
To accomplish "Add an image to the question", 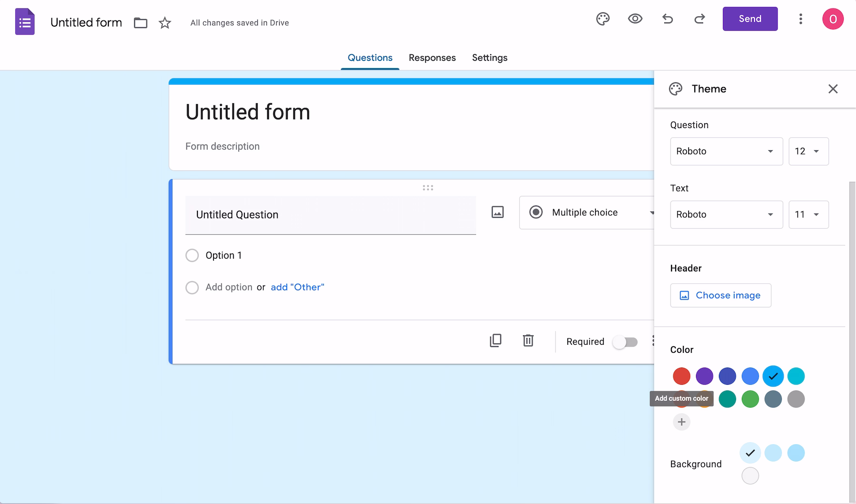I will tap(497, 213).
